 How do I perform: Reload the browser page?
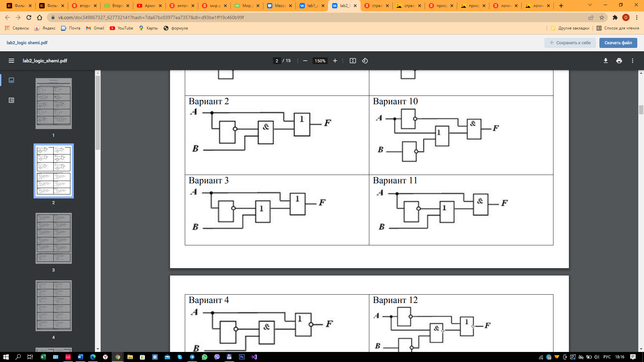tap(29, 17)
